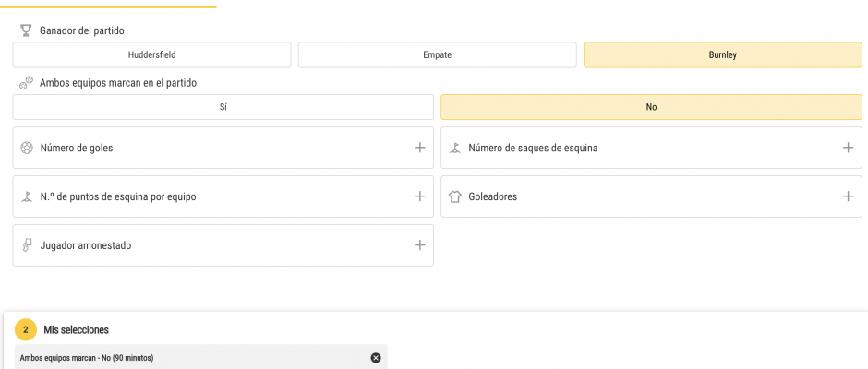
Task: Select Huddersfield as match winner
Action: [151, 54]
